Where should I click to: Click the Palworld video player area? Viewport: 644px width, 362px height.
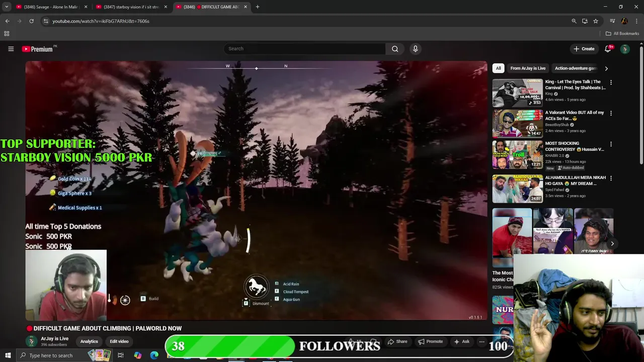click(x=256, y=191)
